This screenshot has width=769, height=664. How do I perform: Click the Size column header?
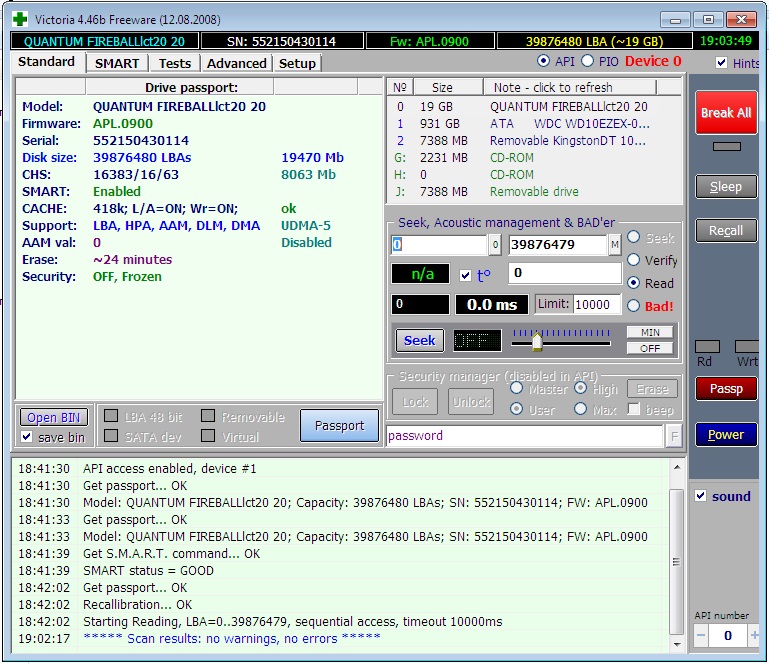point(448,87)
